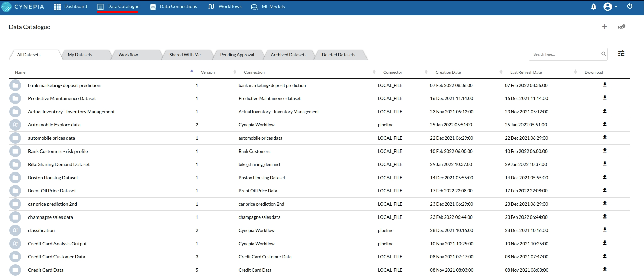Click last refresh date 10 Feb 2022 06:00:00
The image size is (644, 276).
[x=526, y=151]
